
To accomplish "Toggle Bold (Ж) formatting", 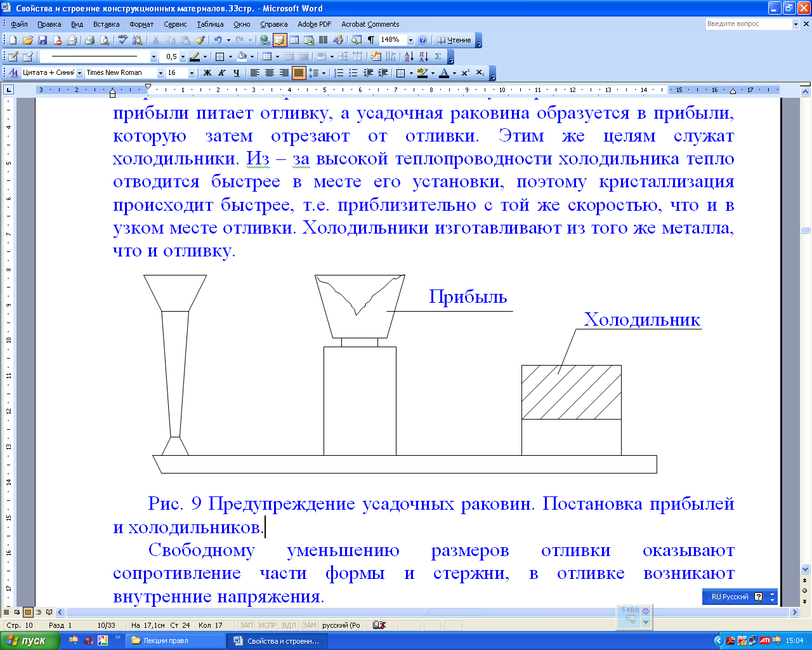I will click(207, 73).
